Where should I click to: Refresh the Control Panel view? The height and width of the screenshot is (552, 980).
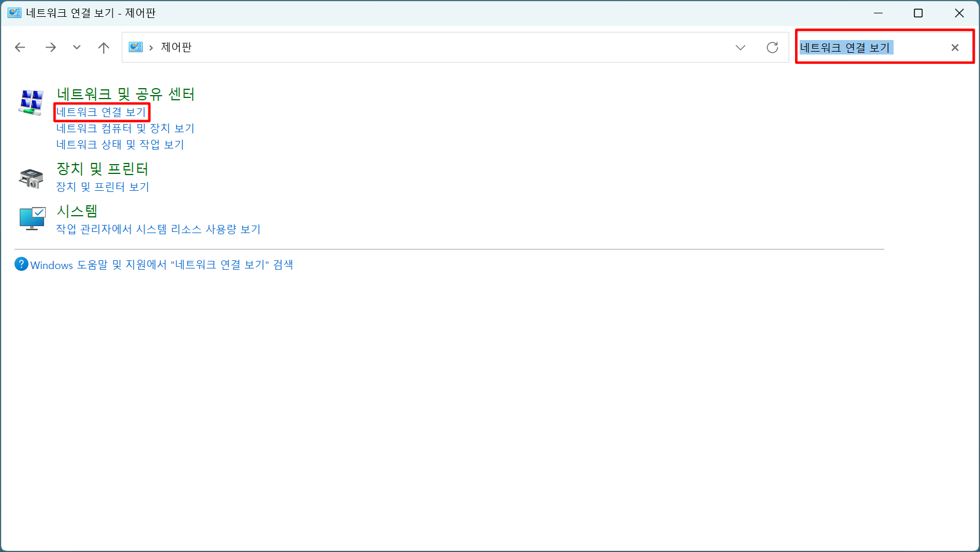point(772,48)
